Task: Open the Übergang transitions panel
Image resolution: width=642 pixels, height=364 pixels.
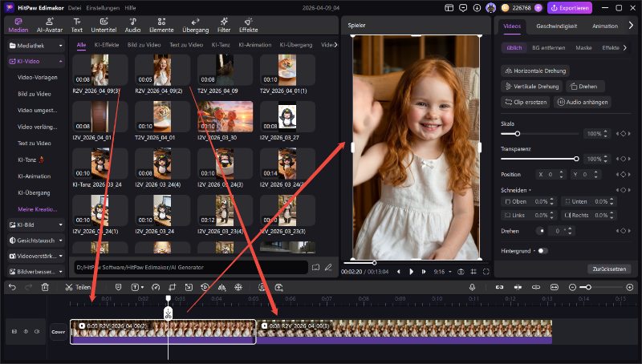Action: coord(195,24)
